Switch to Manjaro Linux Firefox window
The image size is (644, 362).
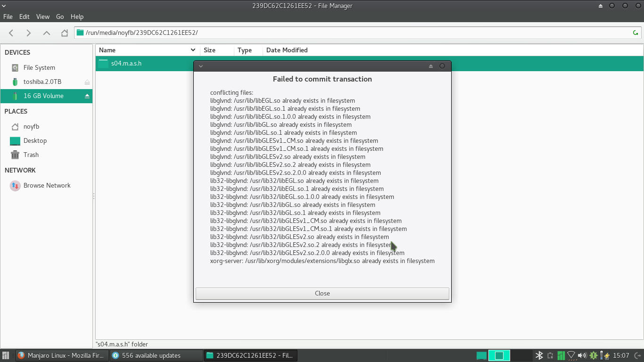62,355
